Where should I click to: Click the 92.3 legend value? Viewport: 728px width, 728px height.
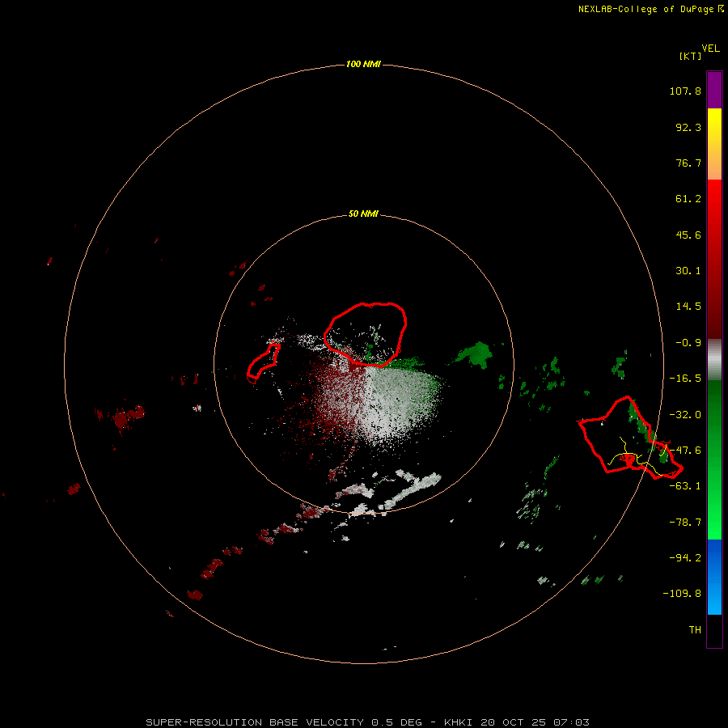coord(688,127)
